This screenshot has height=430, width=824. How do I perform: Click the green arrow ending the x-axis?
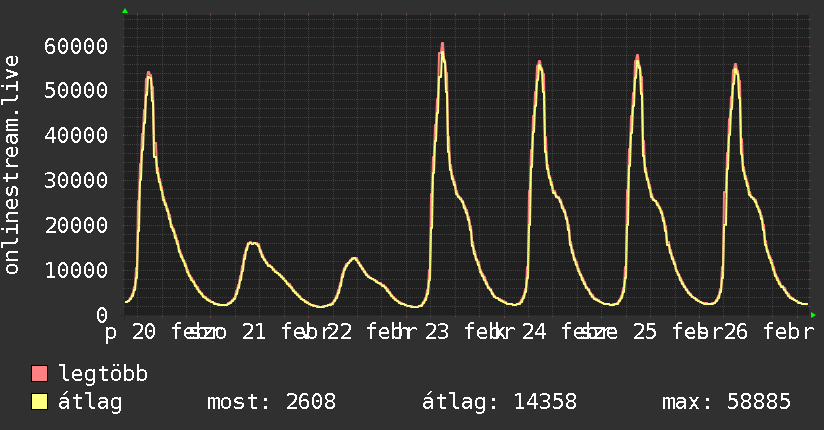pyautogui.click(x=813, y=315)
